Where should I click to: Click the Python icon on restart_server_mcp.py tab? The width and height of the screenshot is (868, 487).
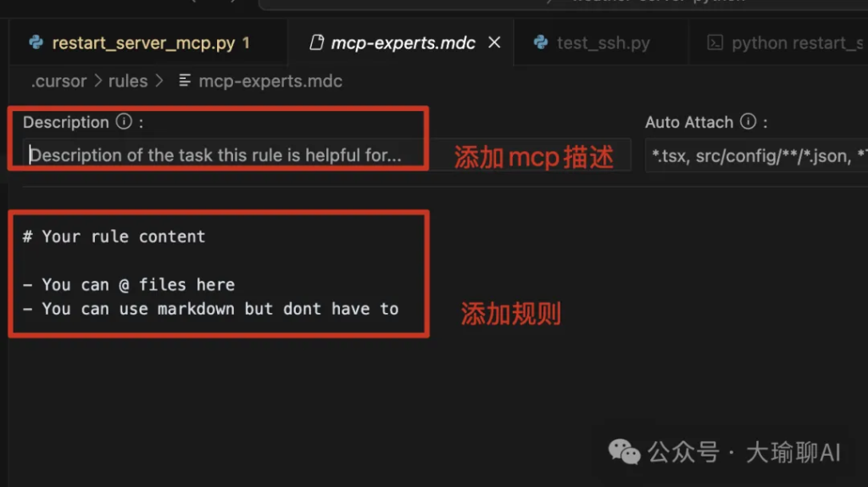click(x=36, y=42)
